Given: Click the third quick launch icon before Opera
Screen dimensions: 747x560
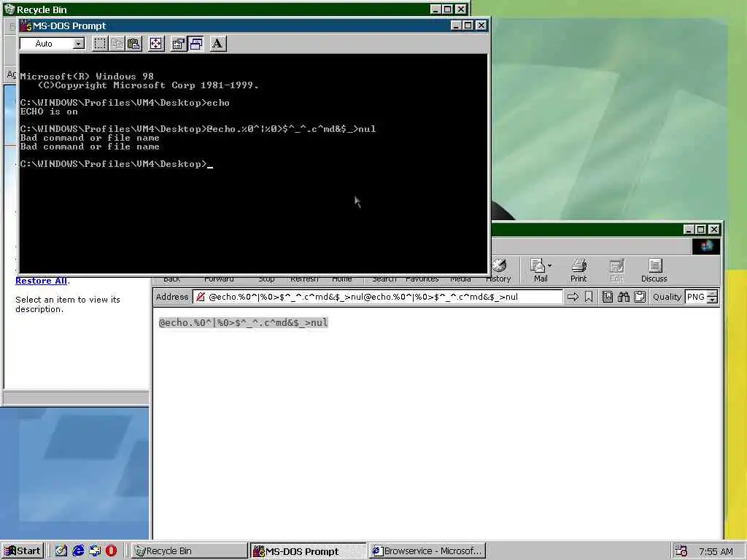Looking at the screenshot, I should 95,551.
